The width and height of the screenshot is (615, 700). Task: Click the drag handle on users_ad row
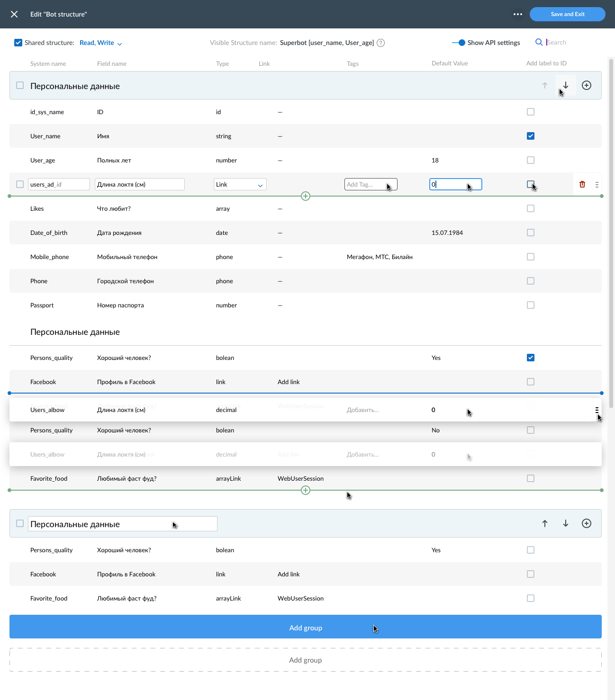(x=597, y=184)
